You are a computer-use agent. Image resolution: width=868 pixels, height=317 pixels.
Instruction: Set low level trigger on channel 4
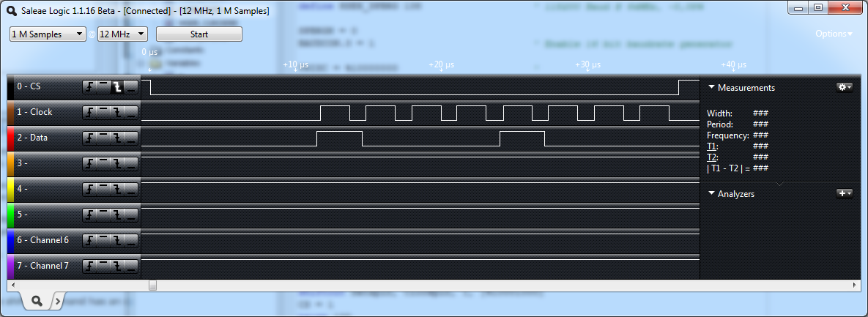point(130,189)
